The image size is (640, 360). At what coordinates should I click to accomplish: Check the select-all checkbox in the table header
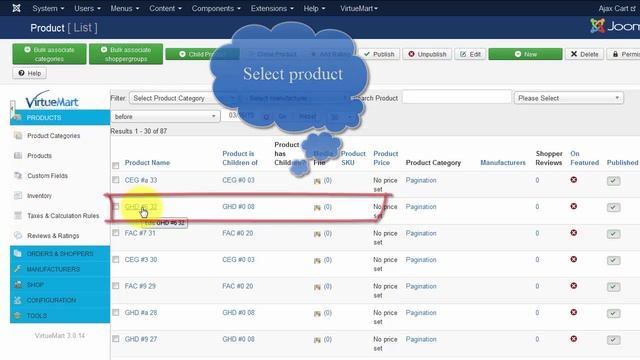click(116, 166)
